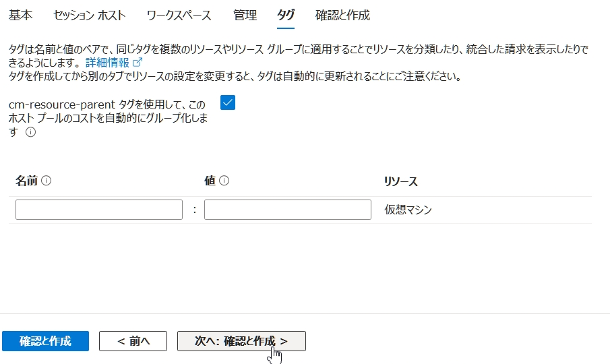Uncheck the cm-resource-parent cost grouping checkbox

click(228, 102)
